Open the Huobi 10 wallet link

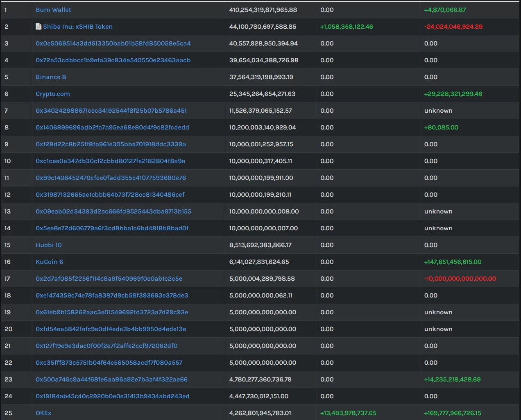coord(48,245)
